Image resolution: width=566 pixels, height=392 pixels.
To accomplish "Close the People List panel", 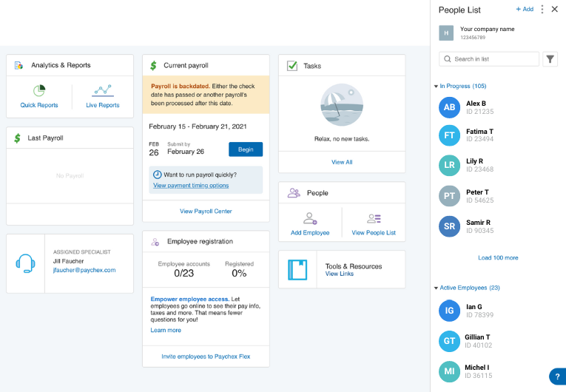I will click(x=555, y=10).
